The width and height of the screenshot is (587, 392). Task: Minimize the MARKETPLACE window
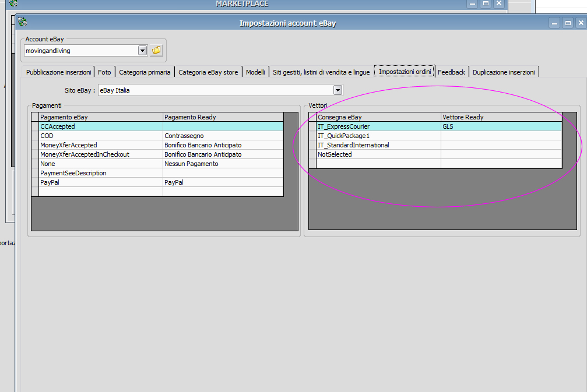[x=472, y=3]
